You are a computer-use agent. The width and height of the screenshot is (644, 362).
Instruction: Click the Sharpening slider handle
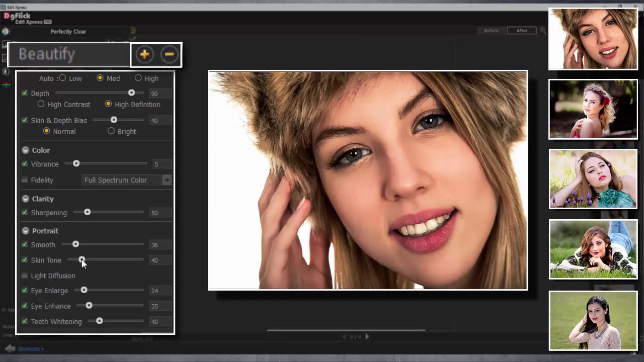[x=87, y=212]
